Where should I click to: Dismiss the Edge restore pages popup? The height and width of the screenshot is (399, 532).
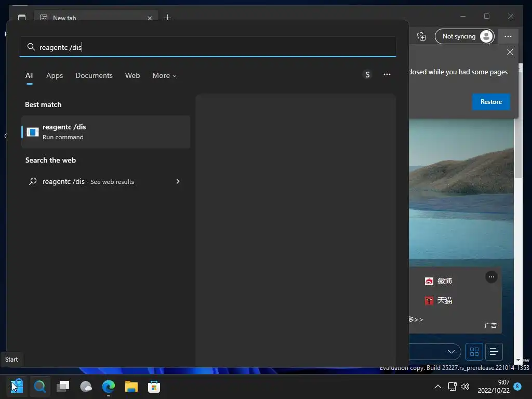tap(510, 52)
